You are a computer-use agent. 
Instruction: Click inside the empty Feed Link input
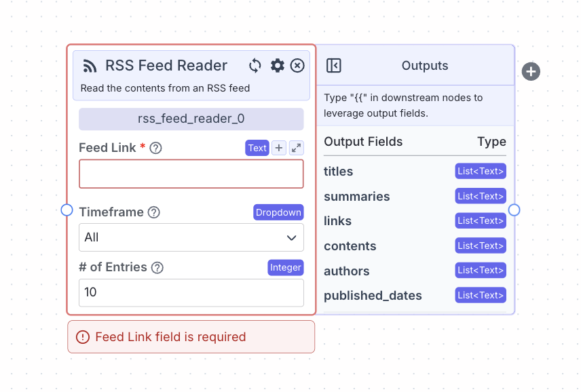pos(191,174)
